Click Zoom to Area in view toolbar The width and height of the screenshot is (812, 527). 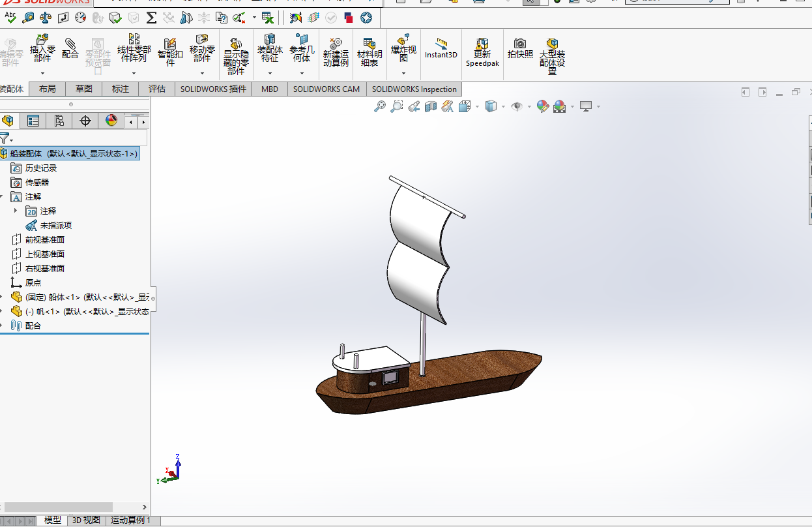tap(396, 106)
